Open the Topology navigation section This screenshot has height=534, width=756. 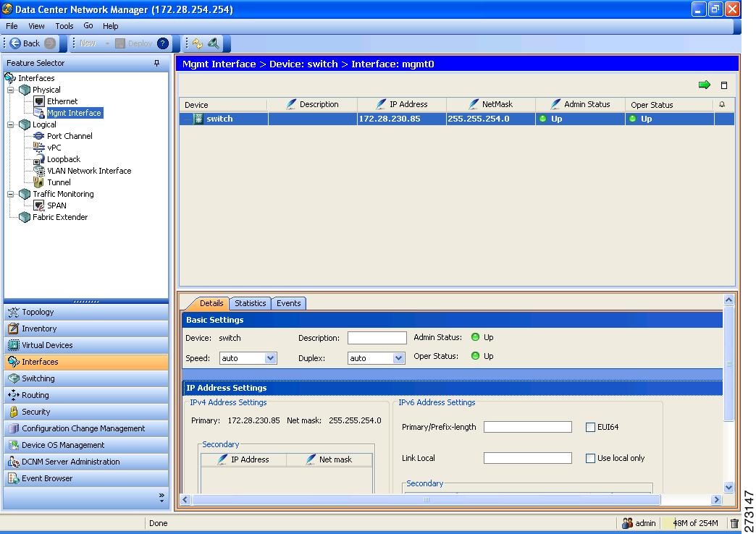click(86, 312)
